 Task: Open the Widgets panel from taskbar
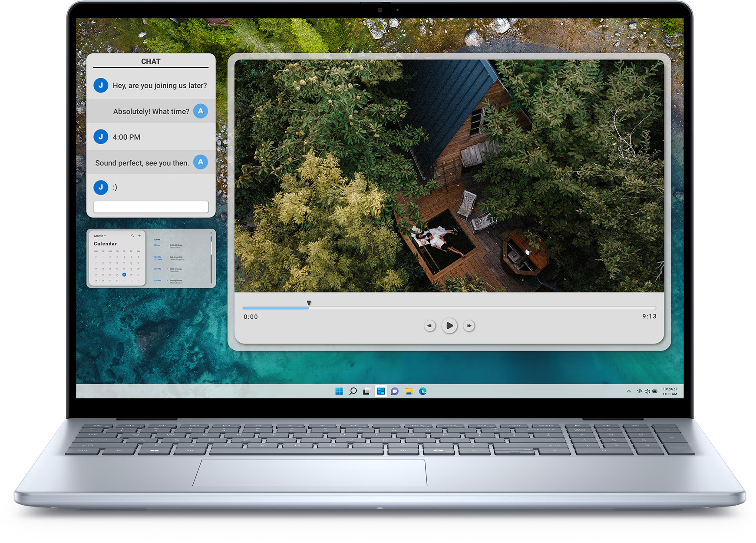click(381, 391)
